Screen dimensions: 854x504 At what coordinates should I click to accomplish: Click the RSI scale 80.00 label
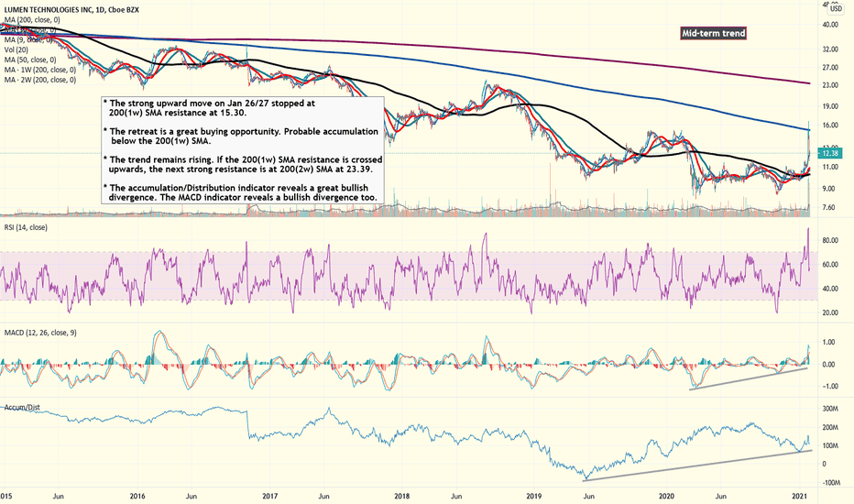[x=830, y=240]
